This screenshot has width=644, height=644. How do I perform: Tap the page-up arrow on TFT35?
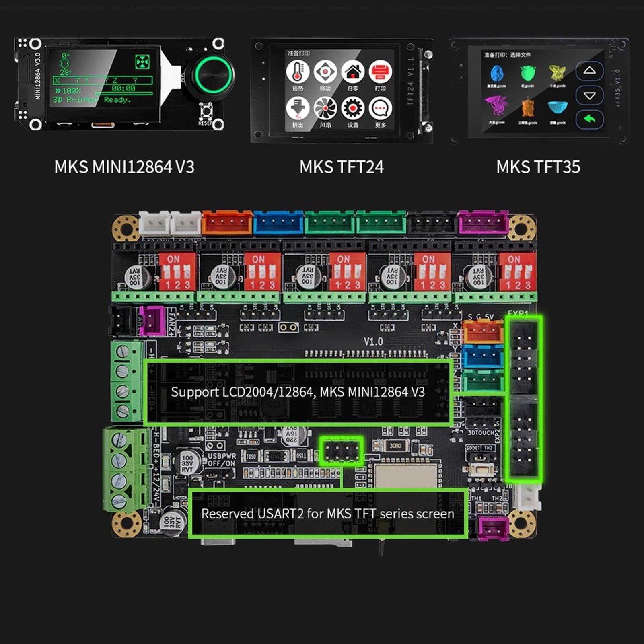click(x=589, y=71)
